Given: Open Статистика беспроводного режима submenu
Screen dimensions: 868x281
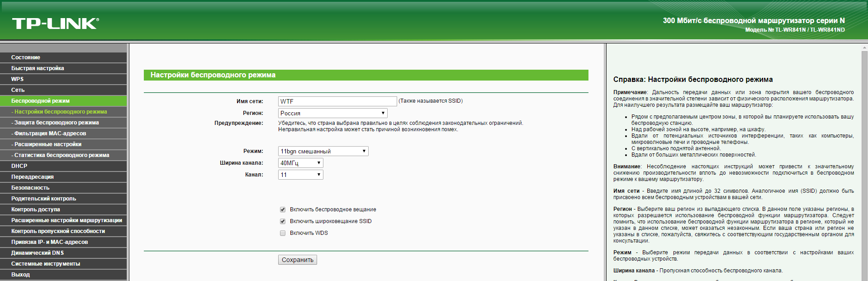Looking at the screenshot, I should click(63, 155).
